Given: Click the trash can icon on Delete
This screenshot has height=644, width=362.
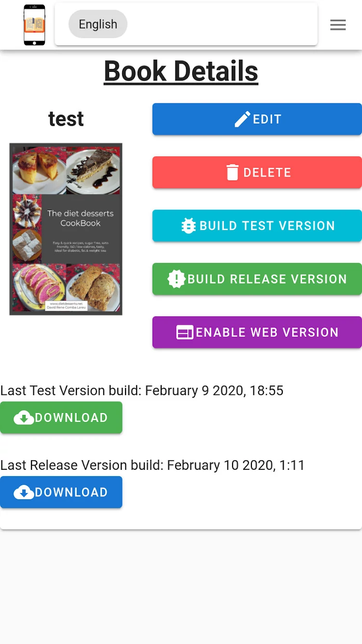Looking at the screenshot, I should [233, 172].
